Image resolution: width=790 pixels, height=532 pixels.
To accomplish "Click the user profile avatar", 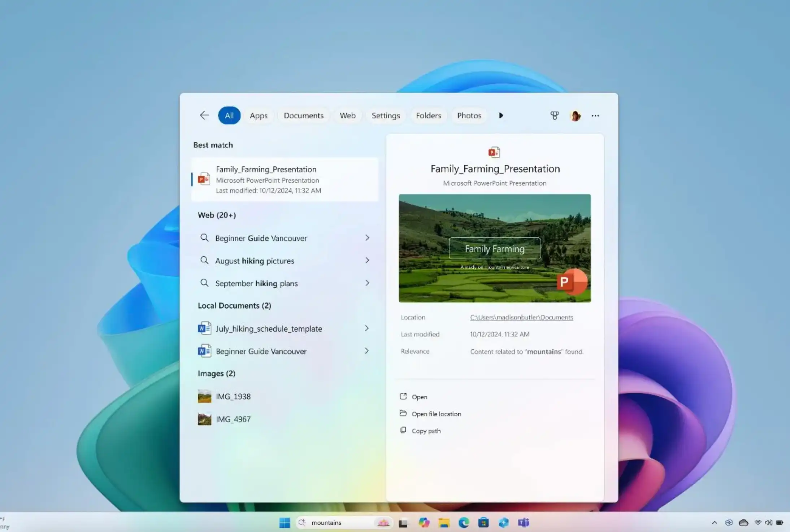I will click(x=575, y=115).
